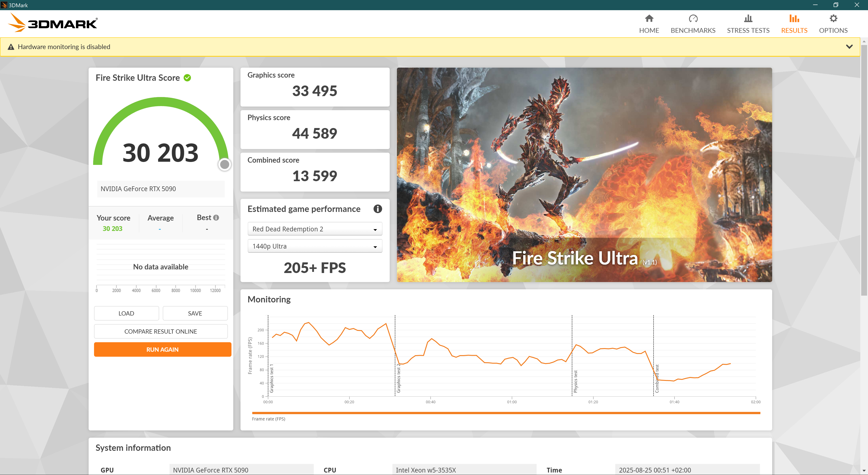Click the scrollbar up arrow
The height and width of the screenshot is (475, 868).
pyautogui.click(x=864, y=41)
